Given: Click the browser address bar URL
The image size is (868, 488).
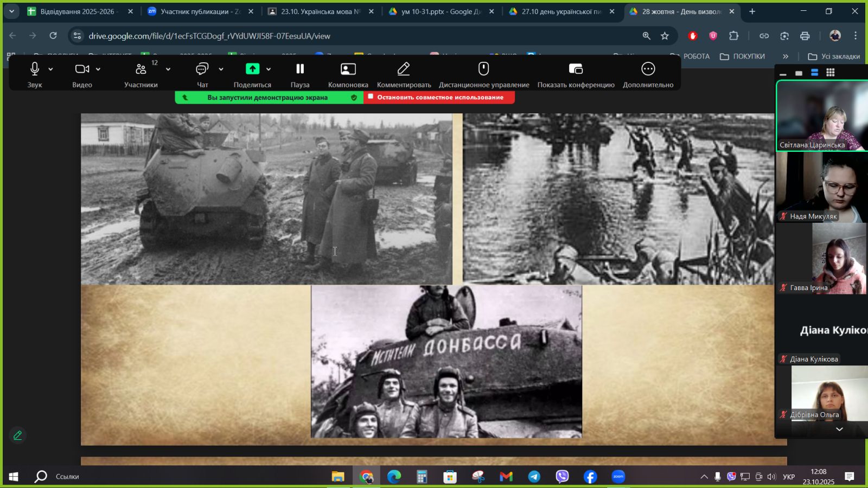Looking at the screenshot, I should [209, 36].
